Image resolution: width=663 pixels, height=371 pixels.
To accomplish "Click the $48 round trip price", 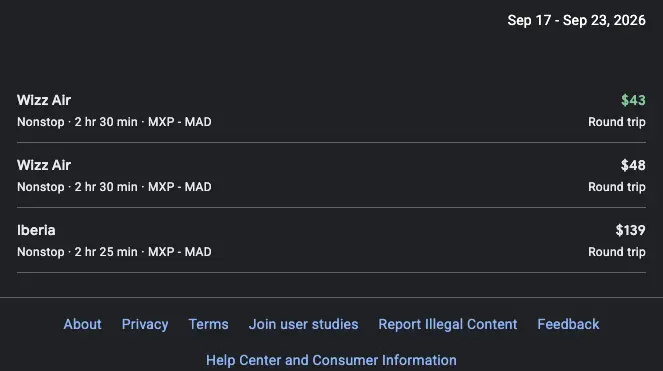I will pyautogui.click(x=633, y=165).
